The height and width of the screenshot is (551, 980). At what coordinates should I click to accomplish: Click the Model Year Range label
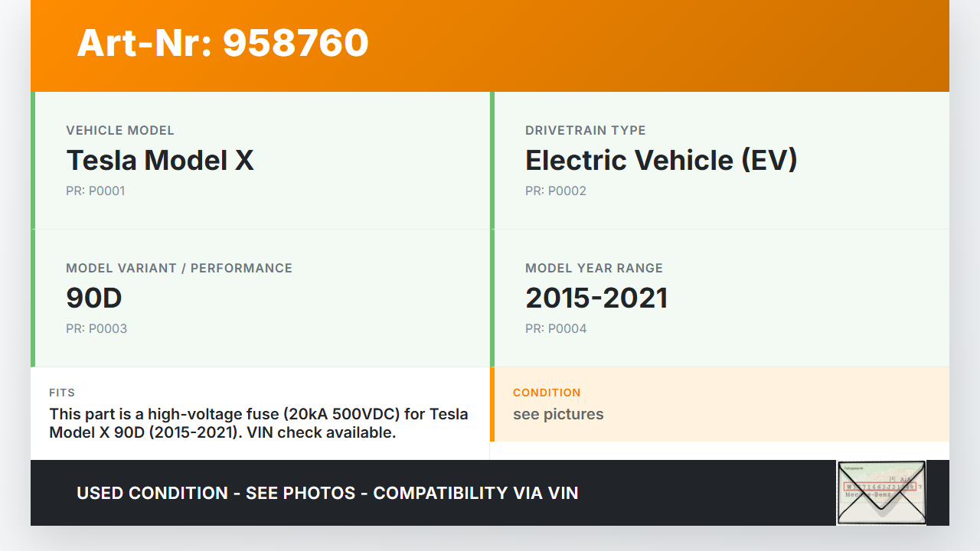coord(594,268)
